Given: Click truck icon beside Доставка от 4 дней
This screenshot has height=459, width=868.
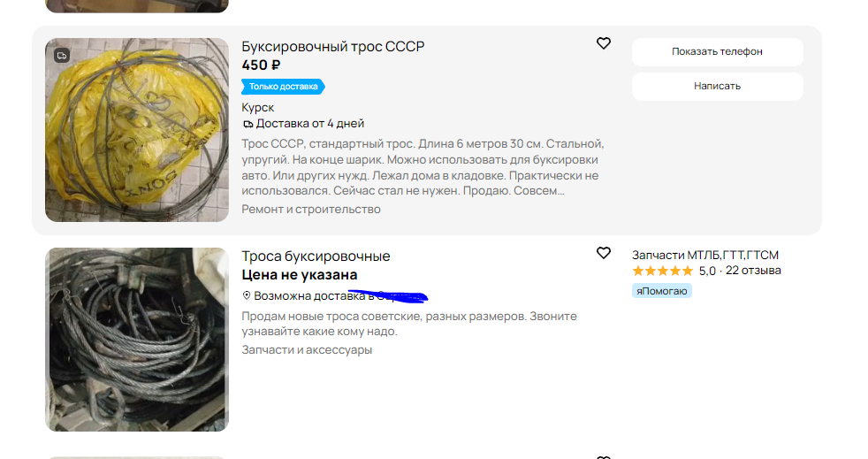Looking at the screenshot, I should pos(248,124).
